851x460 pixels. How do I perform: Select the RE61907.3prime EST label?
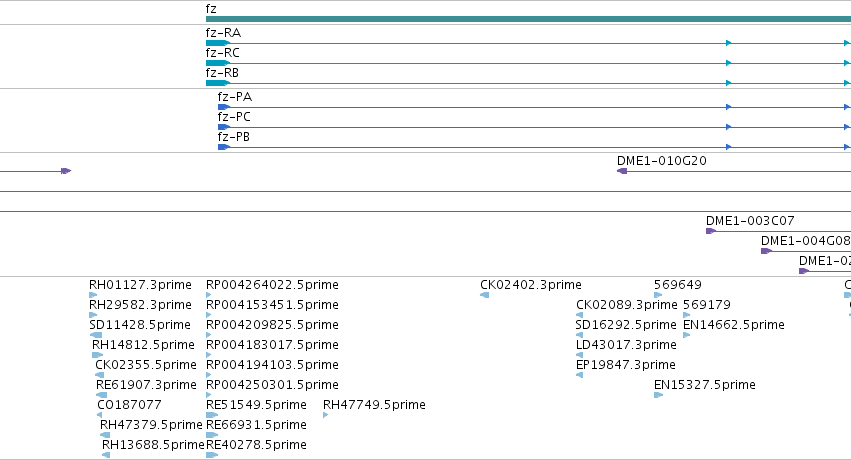[x=146, y=385]
